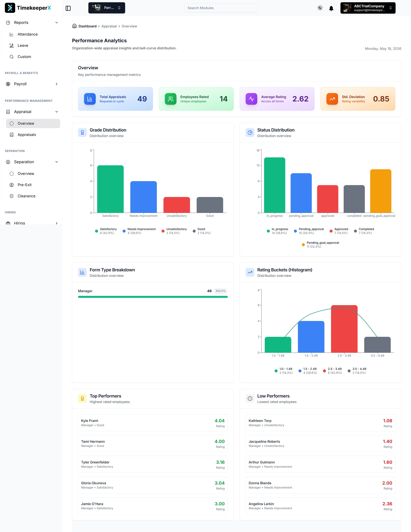Viewport: 411px width, 532px height.
Task: Open Donna Blanda low performer card
Action: [320, 485]
